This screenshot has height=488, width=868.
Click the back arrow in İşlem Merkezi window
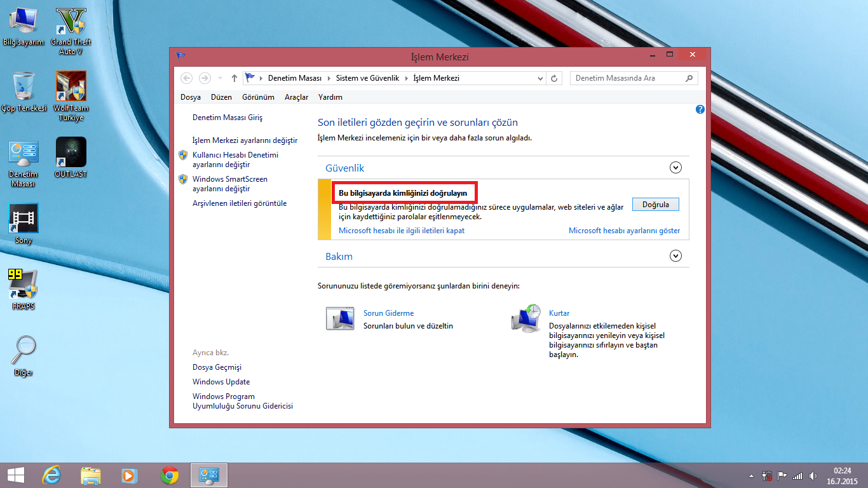(186, 78)
